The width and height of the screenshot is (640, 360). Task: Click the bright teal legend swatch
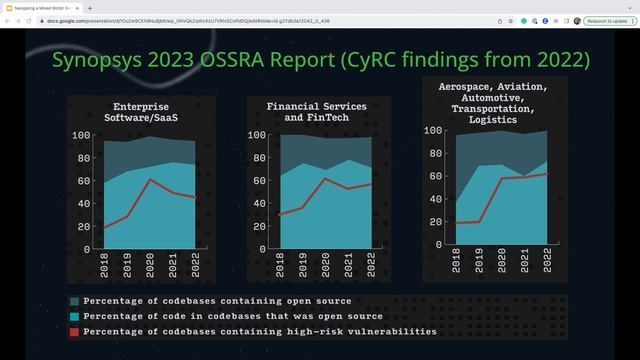[74, 316]
